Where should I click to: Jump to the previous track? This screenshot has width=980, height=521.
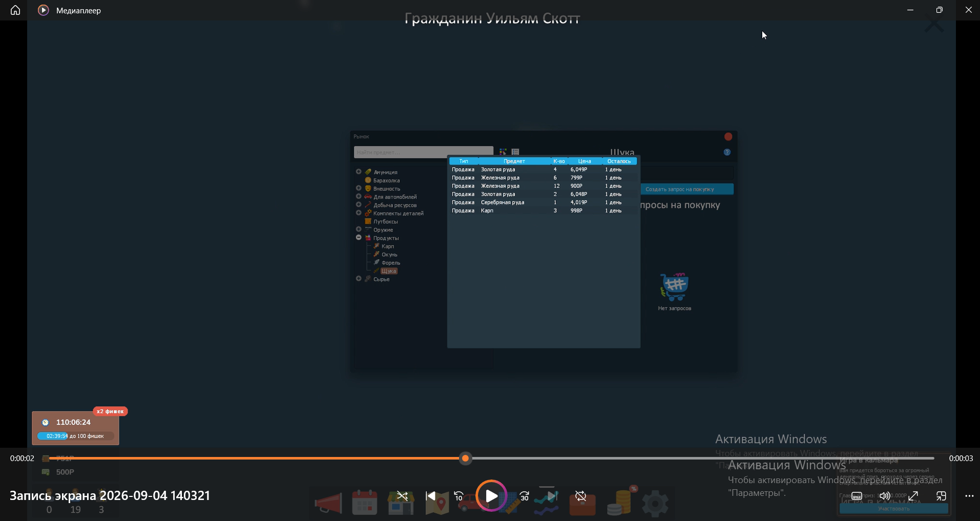[x=431, y=496]
